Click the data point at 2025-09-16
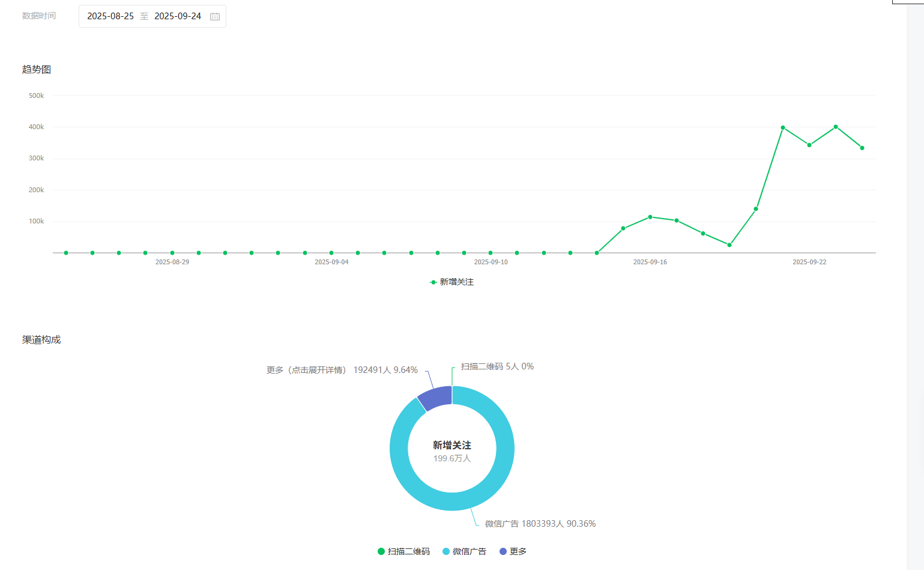 coord(650,217)
